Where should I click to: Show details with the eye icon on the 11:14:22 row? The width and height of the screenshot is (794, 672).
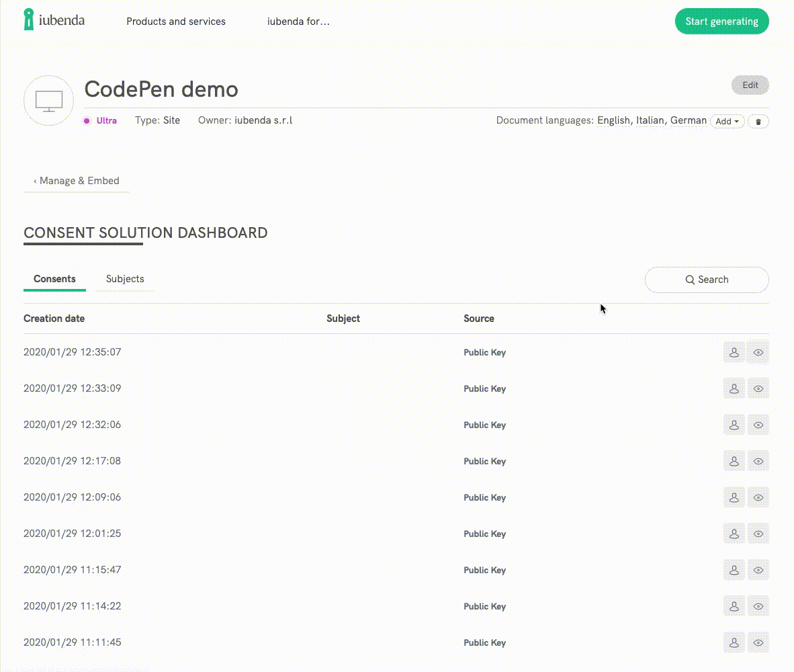tap(758, 605)
